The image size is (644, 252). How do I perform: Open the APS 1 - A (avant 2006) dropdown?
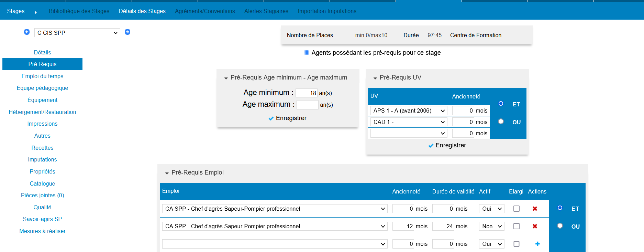pyautogui.click(x=408, y=111)
